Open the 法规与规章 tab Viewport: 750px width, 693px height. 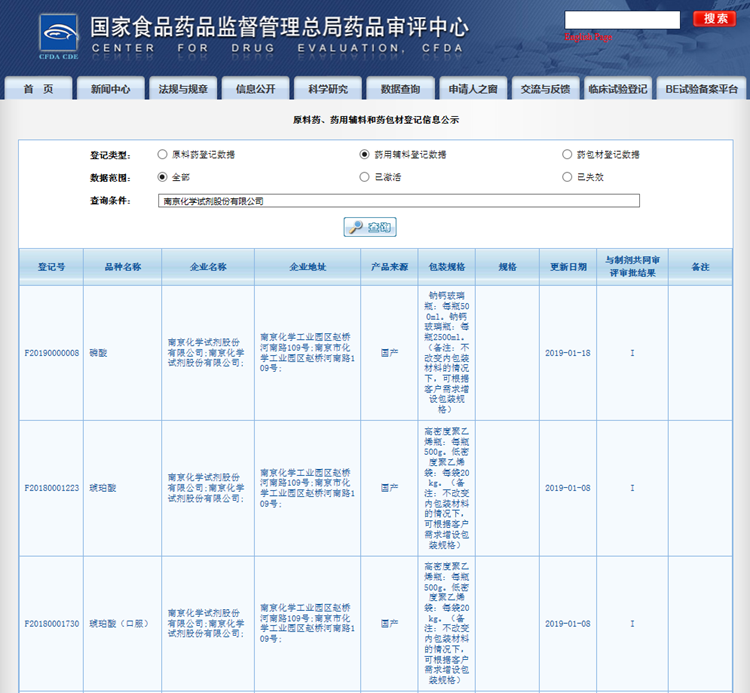pos(183,88)
